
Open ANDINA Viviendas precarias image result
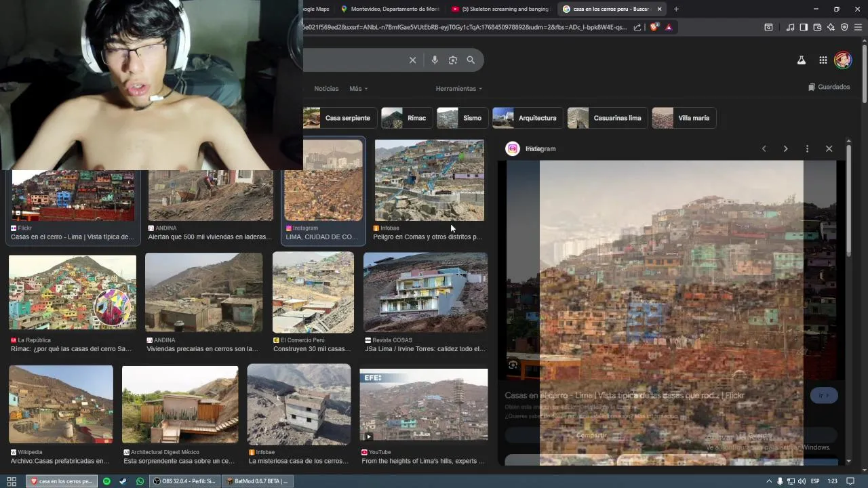point(203,292)
